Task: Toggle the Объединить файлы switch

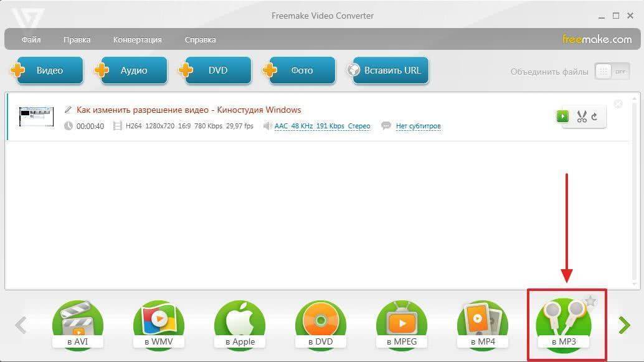Action: (x=612, y=72)
